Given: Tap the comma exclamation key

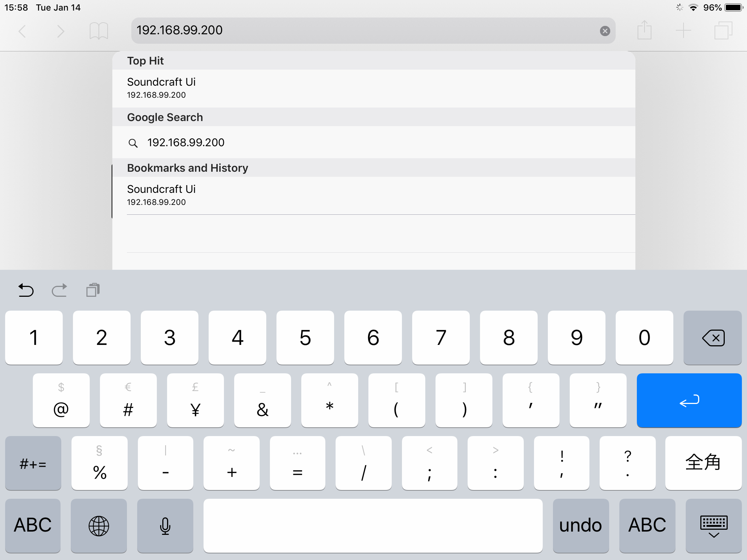Looking at the screenshot, I should click(x=562, y=463).
